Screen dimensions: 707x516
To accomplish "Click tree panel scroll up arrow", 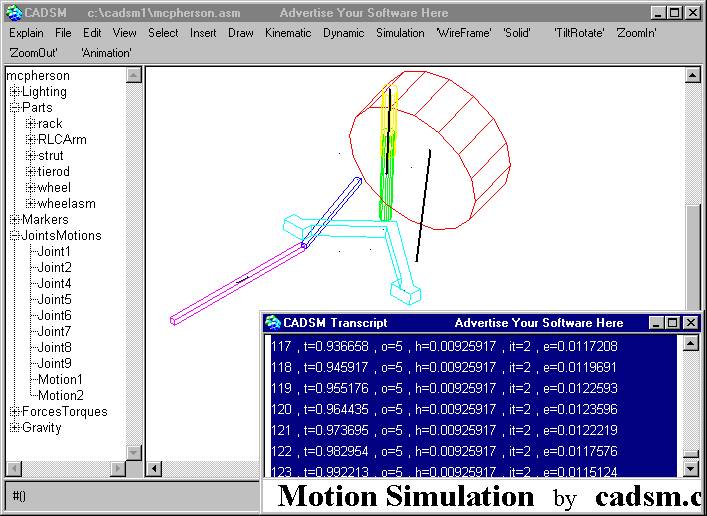I will click(x=133, y=75).
